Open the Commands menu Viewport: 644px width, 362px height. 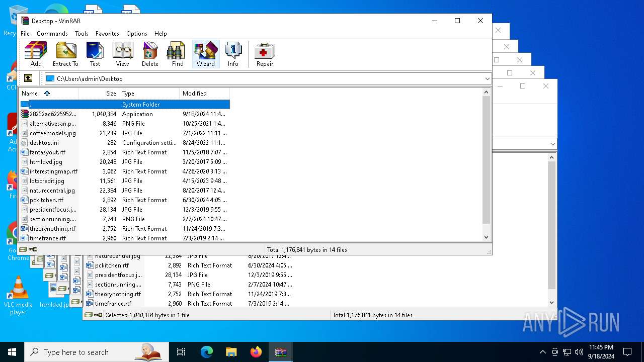[x=52, y=34]
